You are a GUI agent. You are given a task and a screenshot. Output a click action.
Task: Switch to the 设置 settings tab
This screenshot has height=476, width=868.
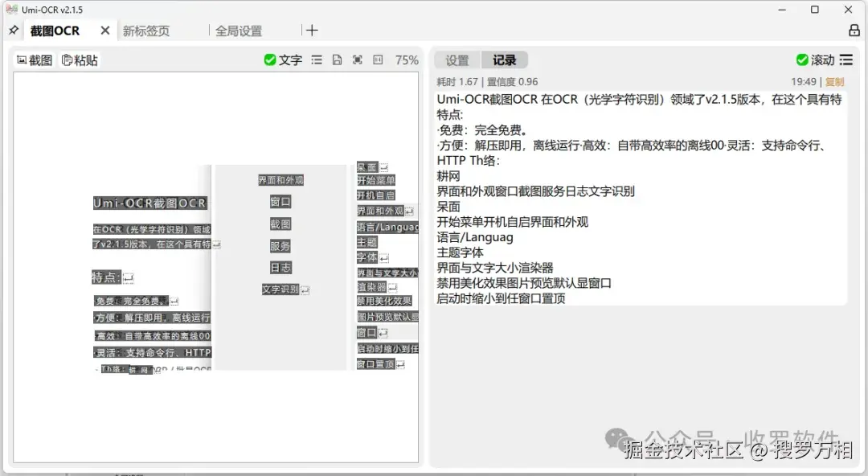(457, 59)
